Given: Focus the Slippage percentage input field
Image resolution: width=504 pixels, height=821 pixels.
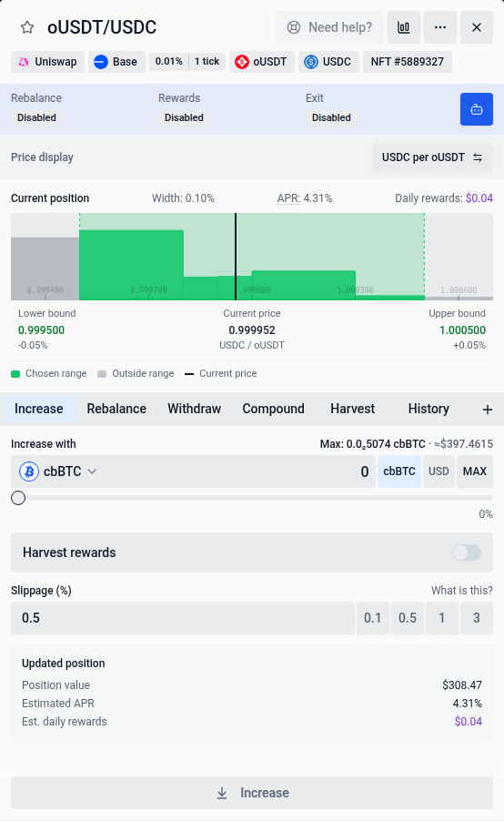Looking at the screenshot, I should (183, 618).
